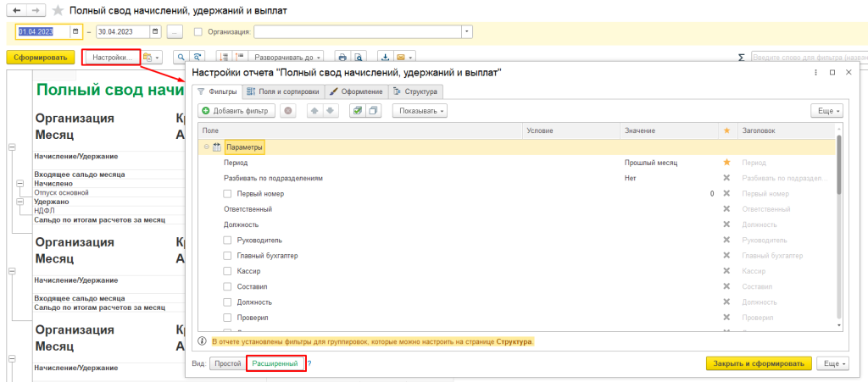Click the Закрыть и сформировать button
This screenshot has width=868, height=382.
[x=759, y=363]
